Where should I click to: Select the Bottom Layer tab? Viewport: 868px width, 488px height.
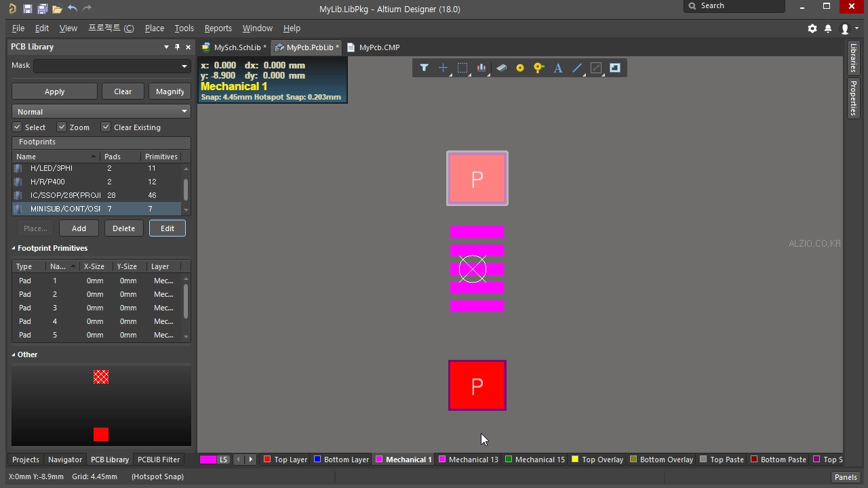[x=341, y=460]
